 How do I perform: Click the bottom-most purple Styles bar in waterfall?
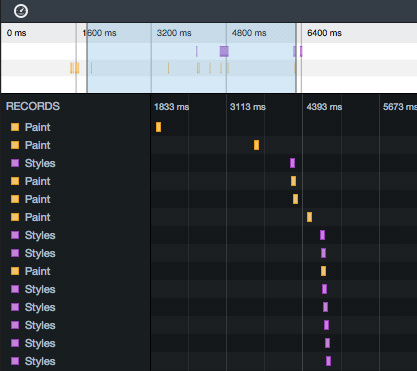[x=328, y=361]
